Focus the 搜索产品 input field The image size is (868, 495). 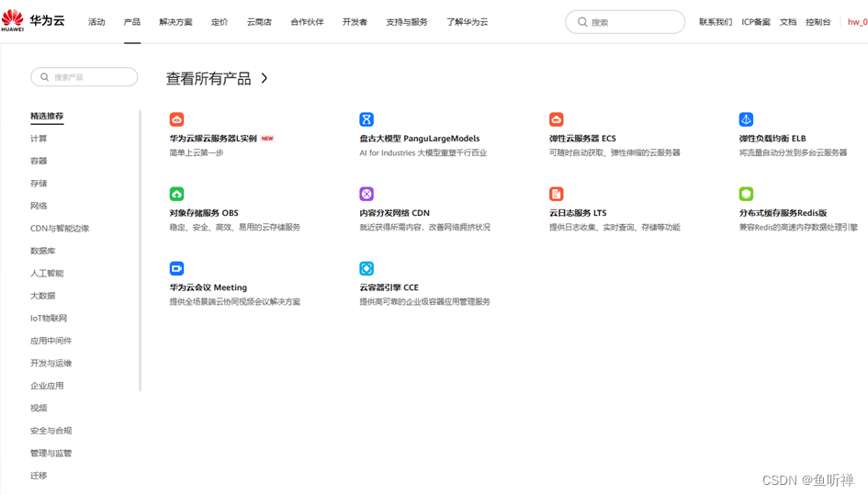point(85,77)
